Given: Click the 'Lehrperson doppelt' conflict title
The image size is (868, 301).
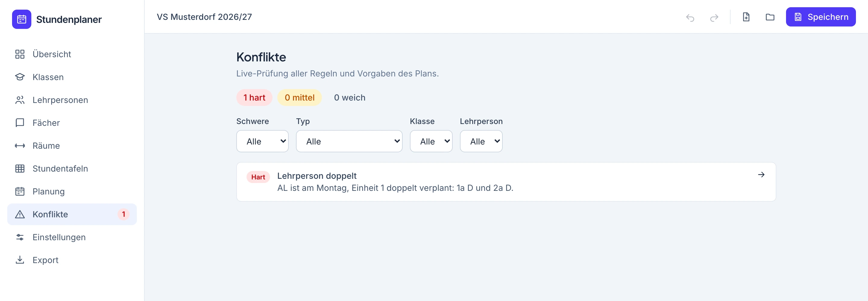Looking at the screenshot, I should coord(317,176).
